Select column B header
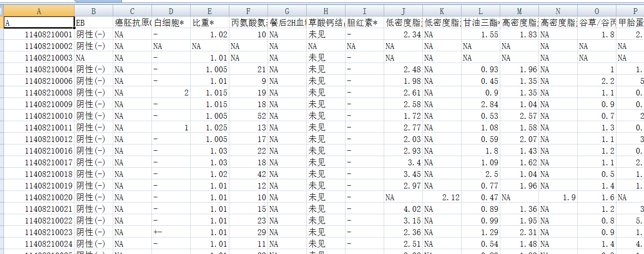This screenshot has height=254, width=644. pyautogui.click(x=93, y=11)
